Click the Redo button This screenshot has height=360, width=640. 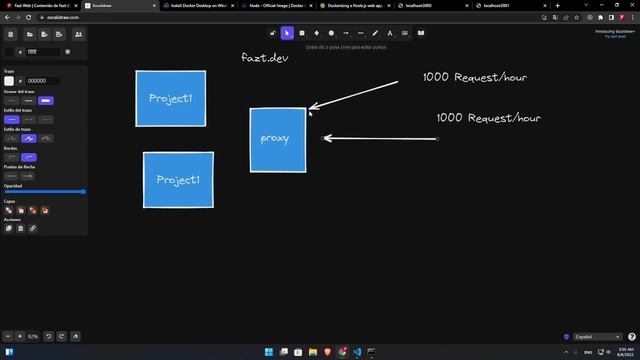pos(62,337)
